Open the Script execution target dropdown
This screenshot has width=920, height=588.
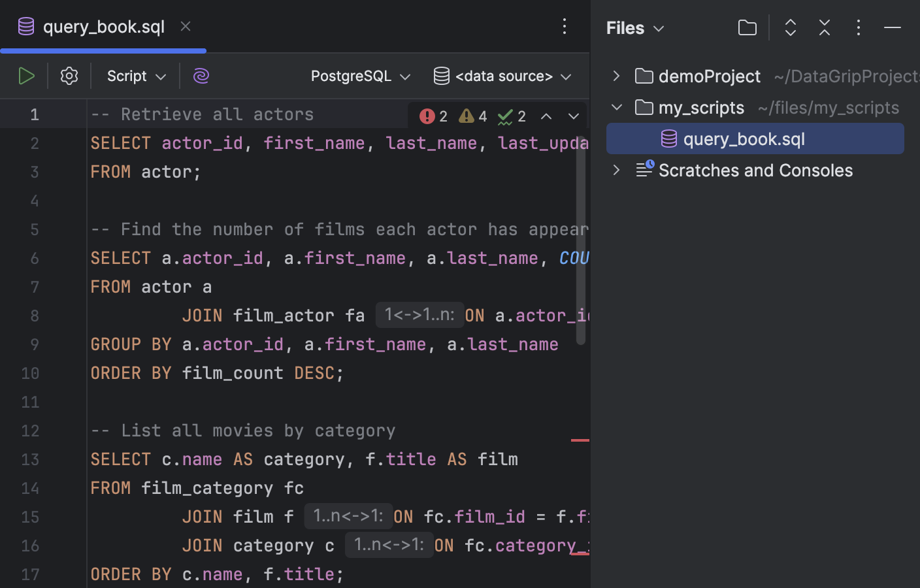click(135, 75)
